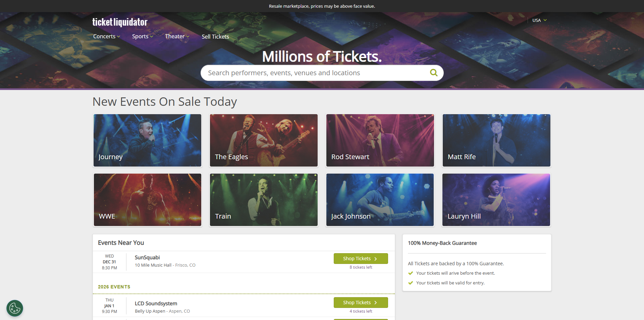This screenshot has width=644, height=320.
Task: Open the Sports dropdown menu
Action: (143, 36)
